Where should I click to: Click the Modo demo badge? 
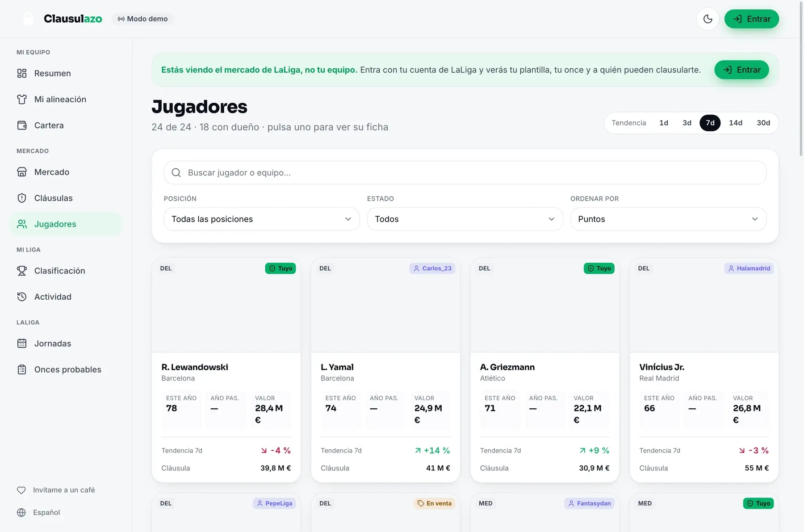[x=142, y=19]
